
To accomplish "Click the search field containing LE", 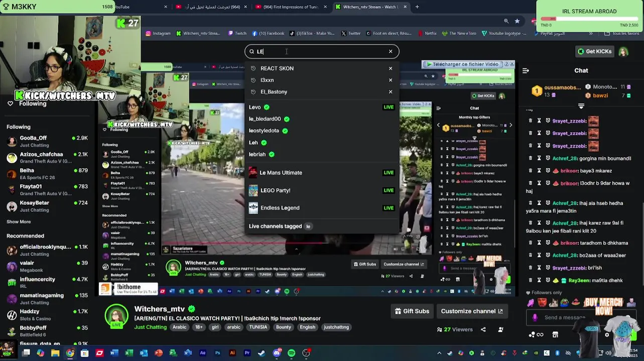I will pyautogui.click(x=321, y=51).
